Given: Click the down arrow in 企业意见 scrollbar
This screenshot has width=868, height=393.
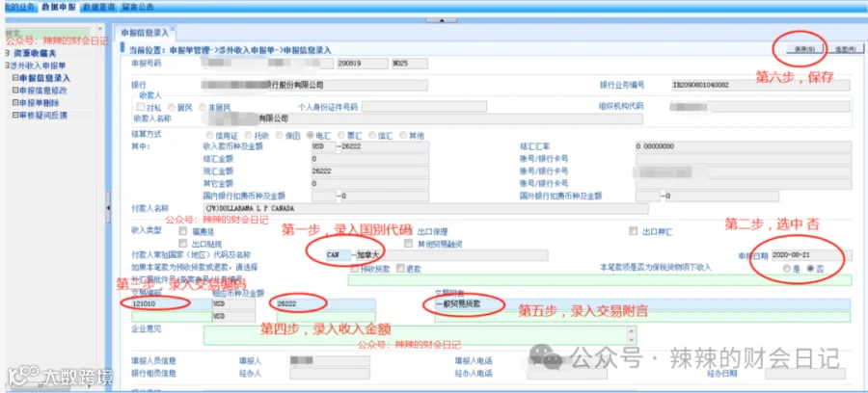Looking at the screenshot, I should pyautogui.click(x=632, y=340).
